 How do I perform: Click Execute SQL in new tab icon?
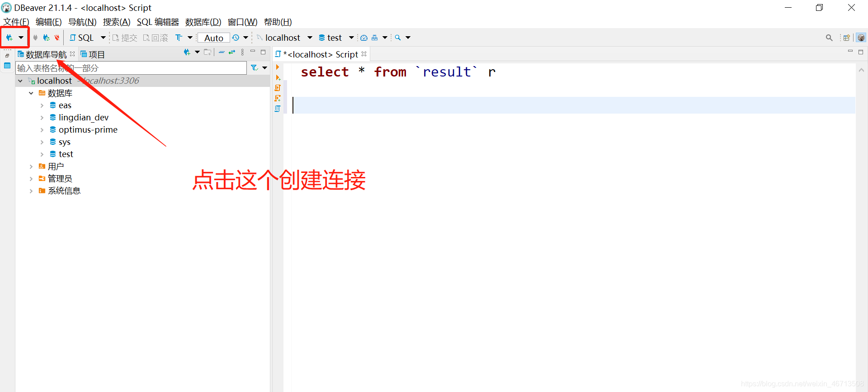coord(278,77)
